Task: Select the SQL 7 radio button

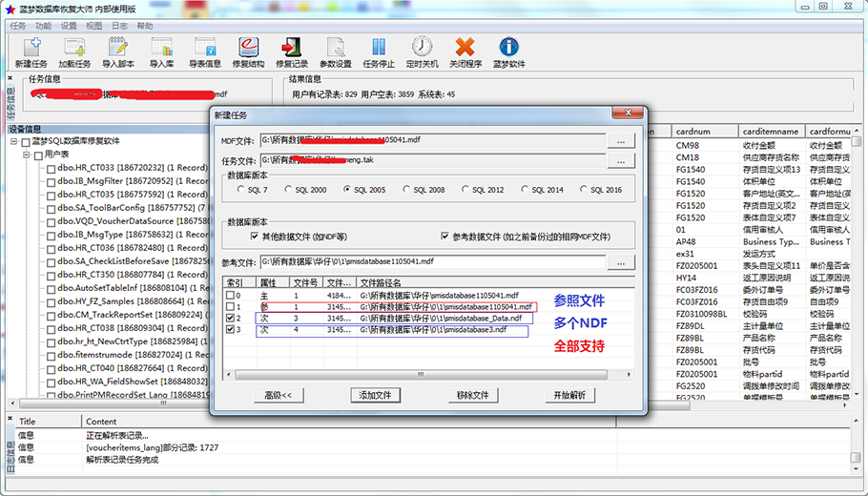Action: (240, 189)
